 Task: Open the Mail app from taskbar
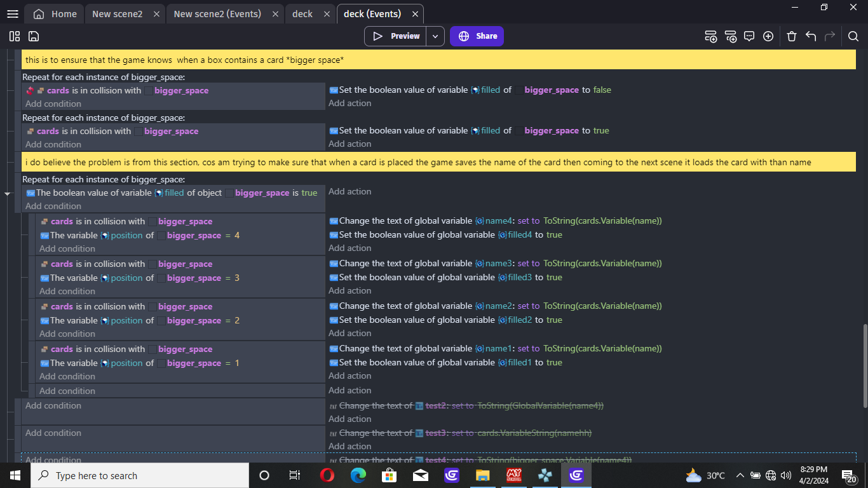coord(420,475)
